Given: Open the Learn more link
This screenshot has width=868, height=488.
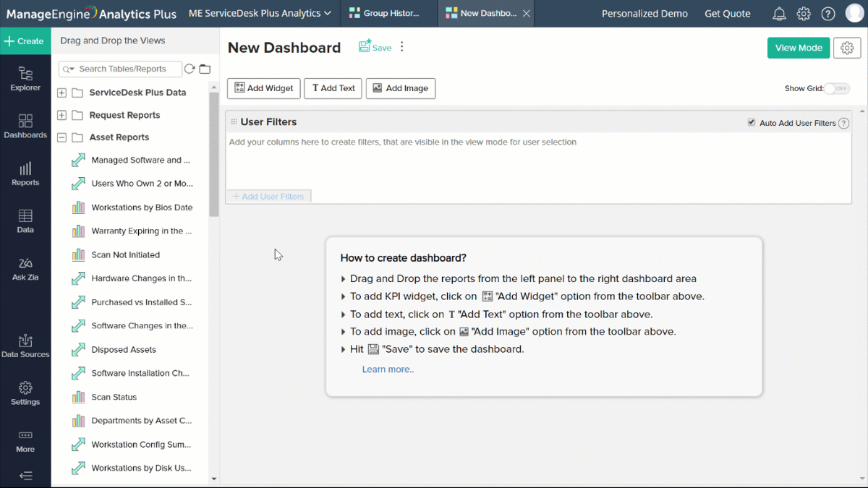Looking at the screenshot, I should click(x=388, y=369).
